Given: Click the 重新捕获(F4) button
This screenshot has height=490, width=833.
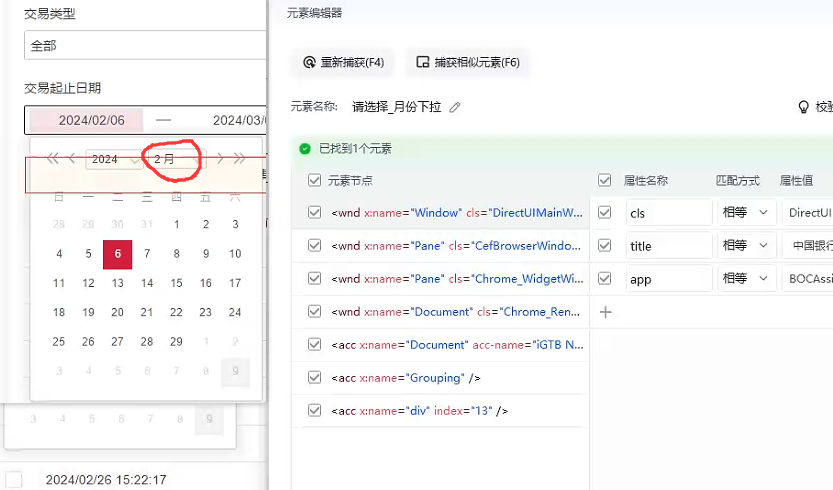Looking at the screenshot, I should pyautogui.click(x=343, y=62).
